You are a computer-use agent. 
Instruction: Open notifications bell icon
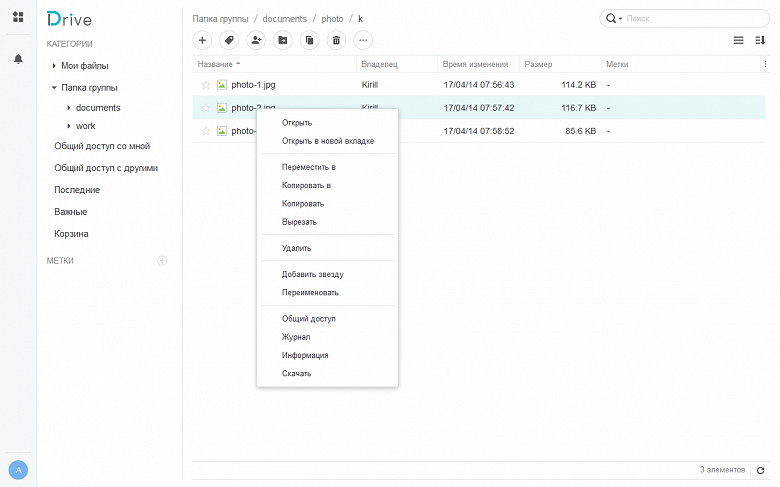[18, 59]
